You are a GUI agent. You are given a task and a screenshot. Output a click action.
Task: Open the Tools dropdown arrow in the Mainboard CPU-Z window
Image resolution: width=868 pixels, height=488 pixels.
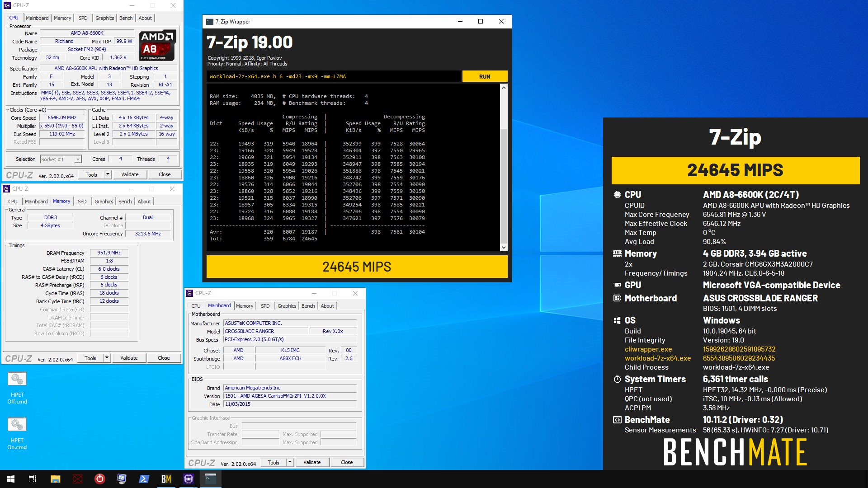pos(290,462)
